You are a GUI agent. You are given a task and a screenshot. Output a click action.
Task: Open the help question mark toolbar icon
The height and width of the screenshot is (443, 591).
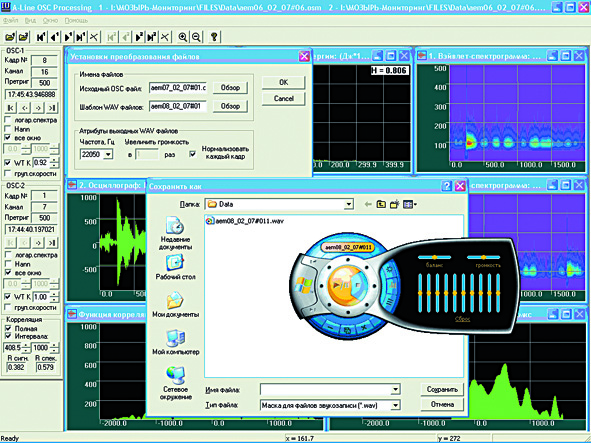pyautogui.click(x=214, y=37)
